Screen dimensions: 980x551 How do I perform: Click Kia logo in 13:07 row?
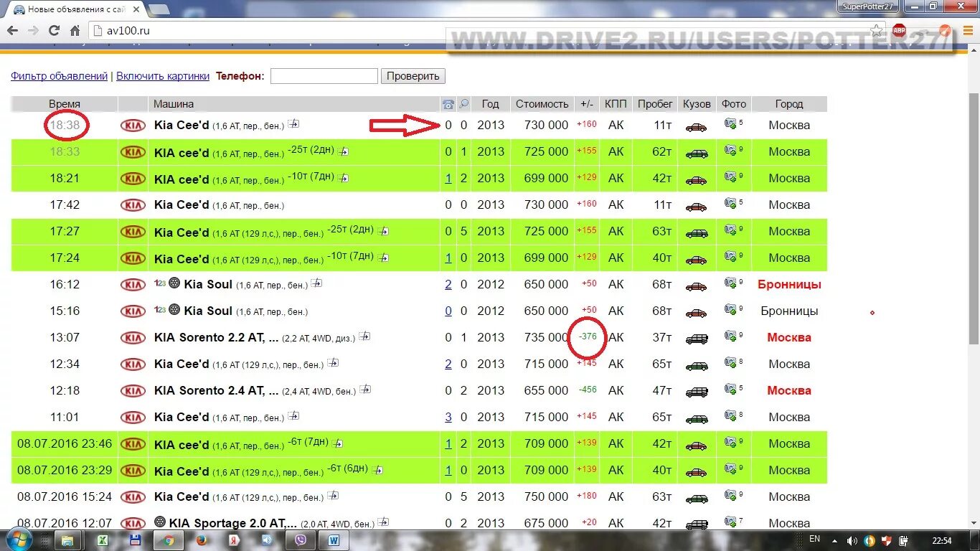click(x=133, y=338)
